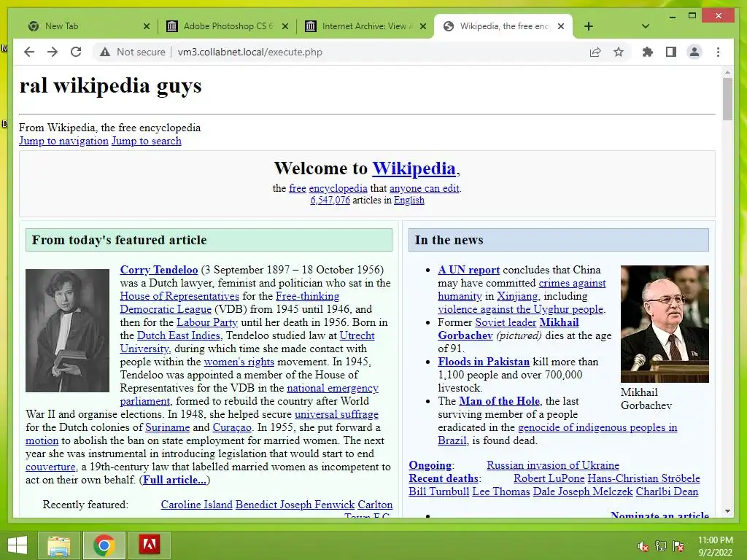
Task: Click the network tray icon
Action: [x=660, y=546]
